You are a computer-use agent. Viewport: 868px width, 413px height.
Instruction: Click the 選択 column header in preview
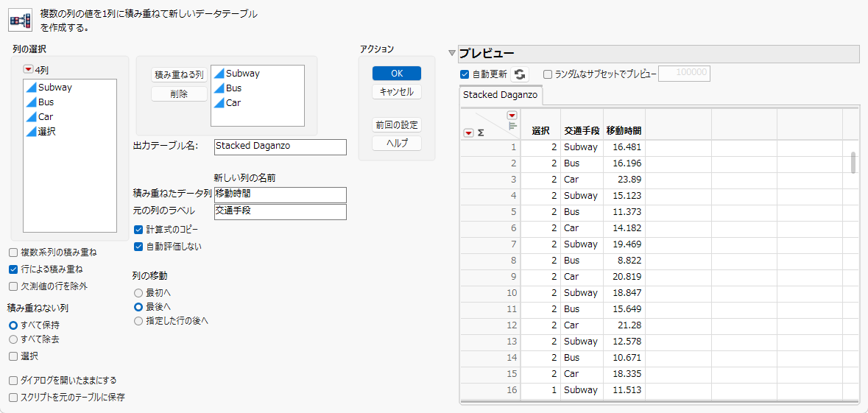click(x=541, y=131)
